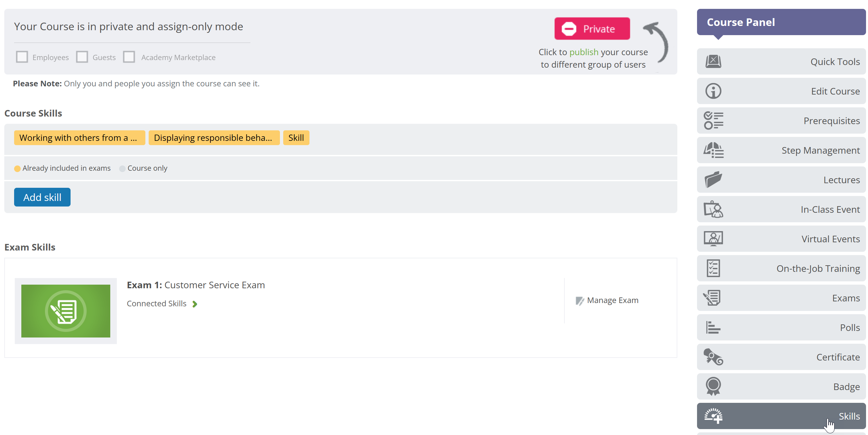The image size is (868, 435).
Task: Click the Polls chart icon
Action: [713, 327]
